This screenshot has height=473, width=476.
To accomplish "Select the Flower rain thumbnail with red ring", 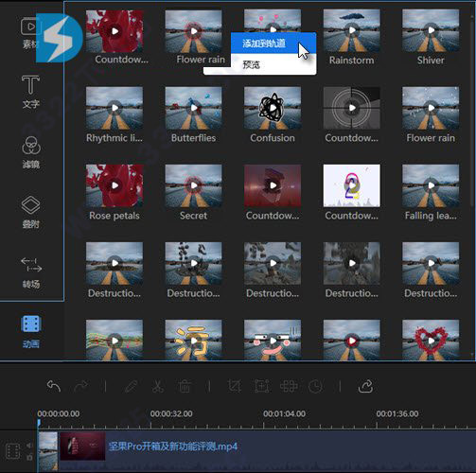I will tap(194, 31).
